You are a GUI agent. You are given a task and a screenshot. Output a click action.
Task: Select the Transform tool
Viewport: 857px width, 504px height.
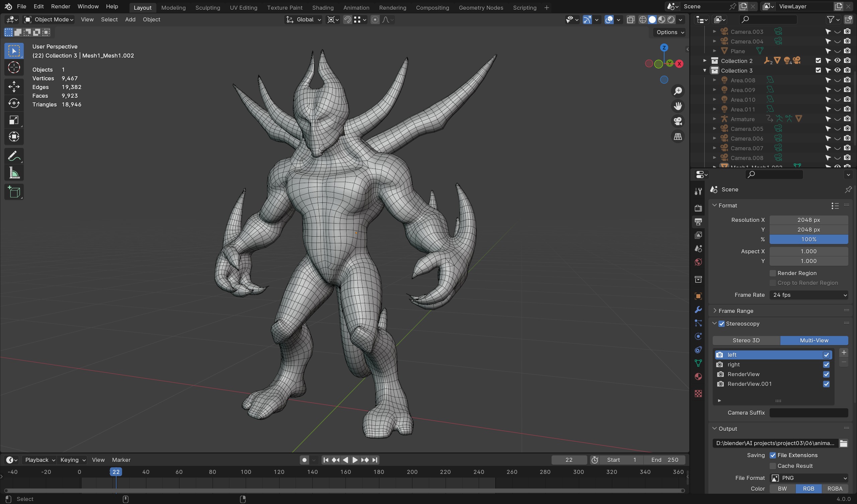coord(14,137)
